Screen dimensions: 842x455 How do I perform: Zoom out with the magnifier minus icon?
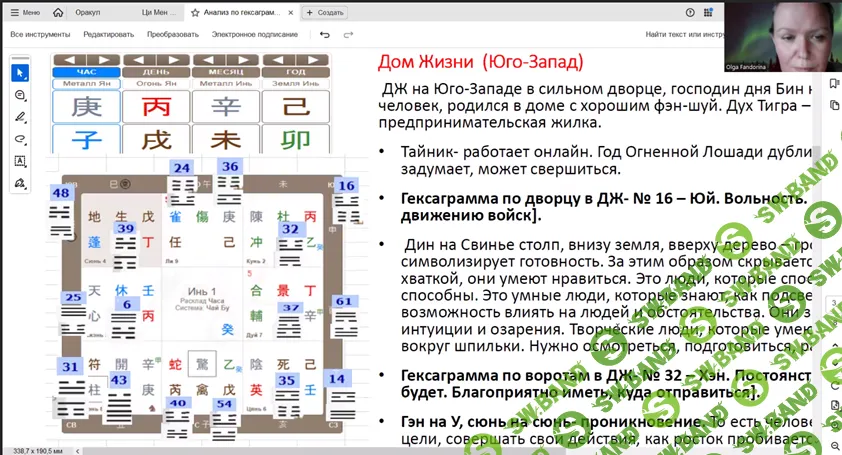click(835, 445)
